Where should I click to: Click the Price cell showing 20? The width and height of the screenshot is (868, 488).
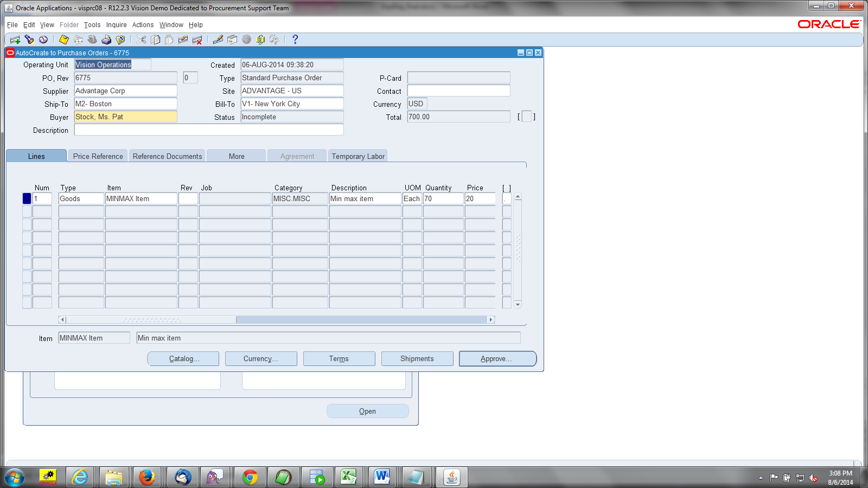coord(480,198)
